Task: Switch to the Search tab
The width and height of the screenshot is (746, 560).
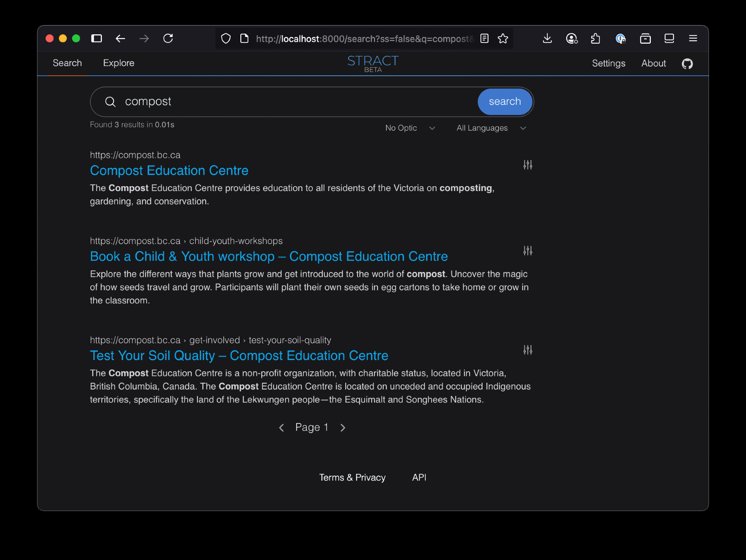Action: [67, 63]
